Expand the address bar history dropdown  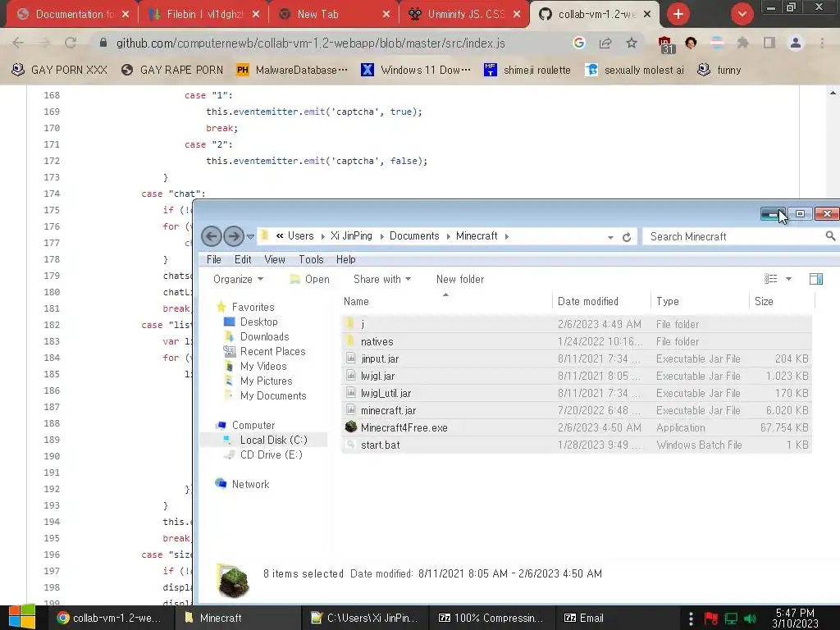click(x=610, y=237)
